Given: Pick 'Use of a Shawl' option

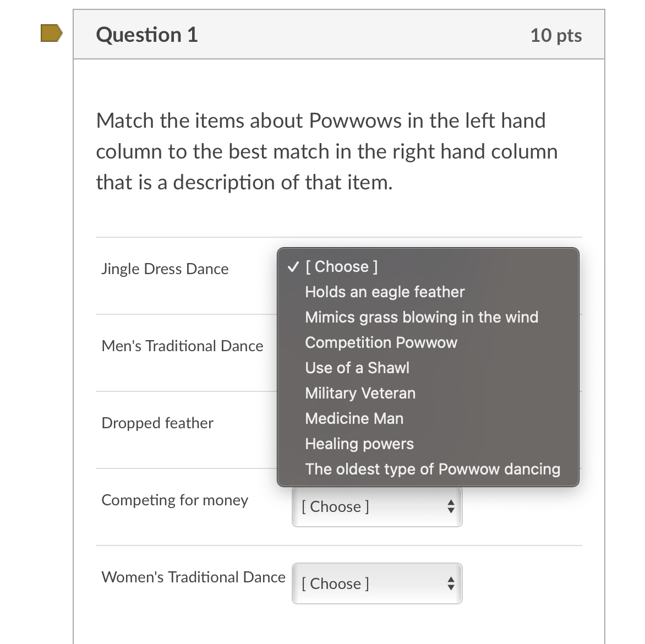Looking at the screenshot, I should pos(357,368).
